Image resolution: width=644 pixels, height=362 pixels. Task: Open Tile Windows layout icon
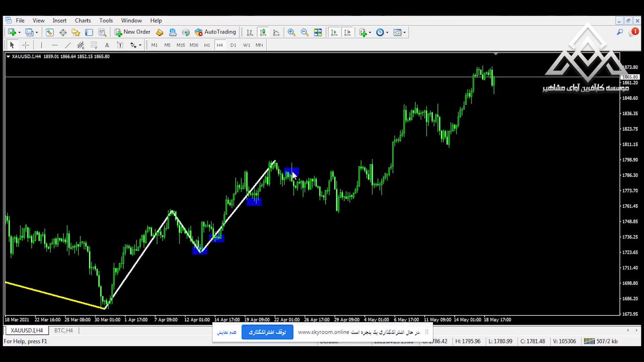(x=318, y=33)
